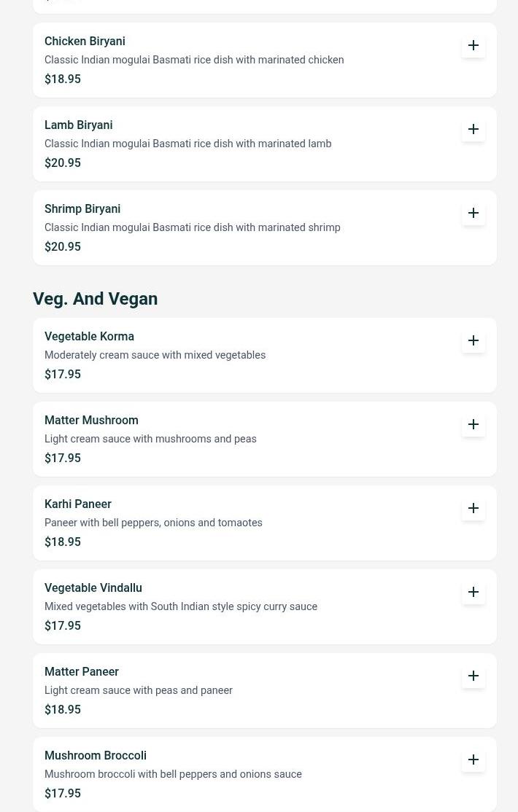Add Vegetable Vindallu using its plus icon
Viewport: 518px width, 812px height.
(473, 592)
